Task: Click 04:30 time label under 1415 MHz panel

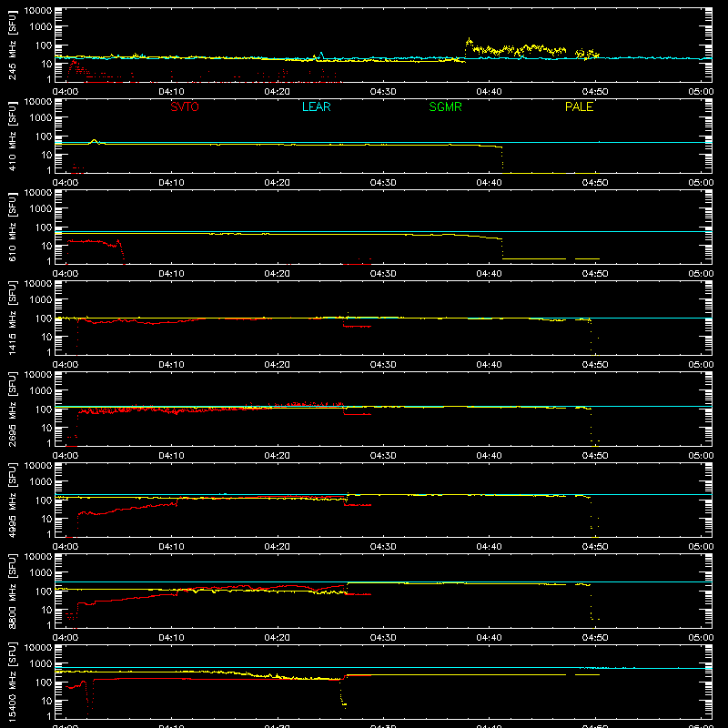Action: 383,365
